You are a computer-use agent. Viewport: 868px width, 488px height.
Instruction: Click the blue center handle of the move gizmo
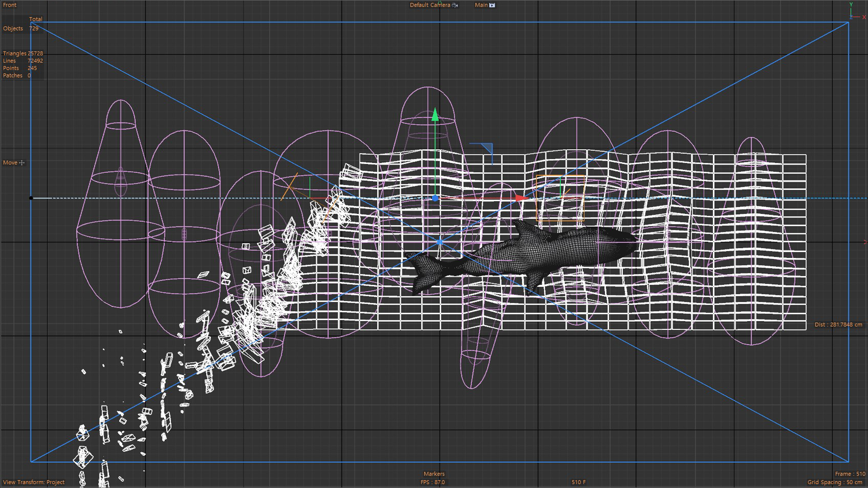pyautogui.click(x=435, y=198)
